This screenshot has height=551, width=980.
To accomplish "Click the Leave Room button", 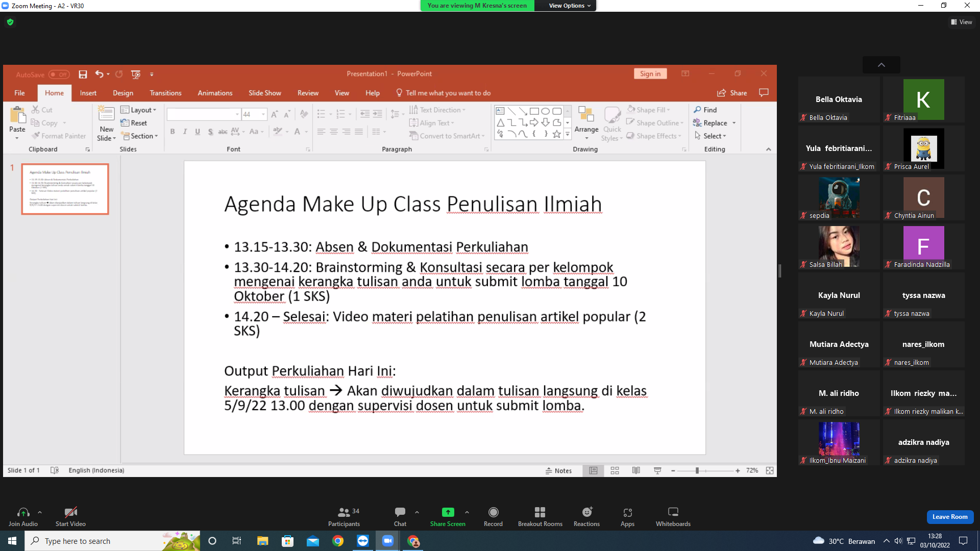I will point(950,517).
